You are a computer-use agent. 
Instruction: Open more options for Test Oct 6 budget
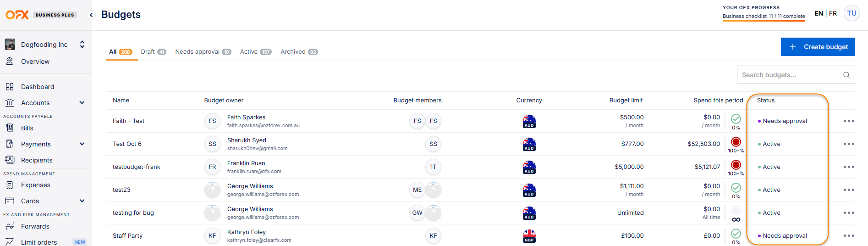(x=848, y=144)
